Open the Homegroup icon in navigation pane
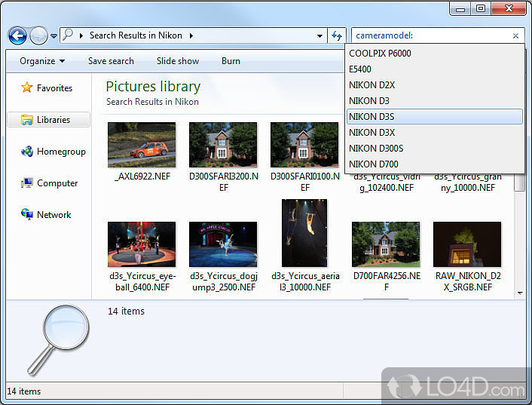This screenshot has height=405, width=532. [27, 152]
